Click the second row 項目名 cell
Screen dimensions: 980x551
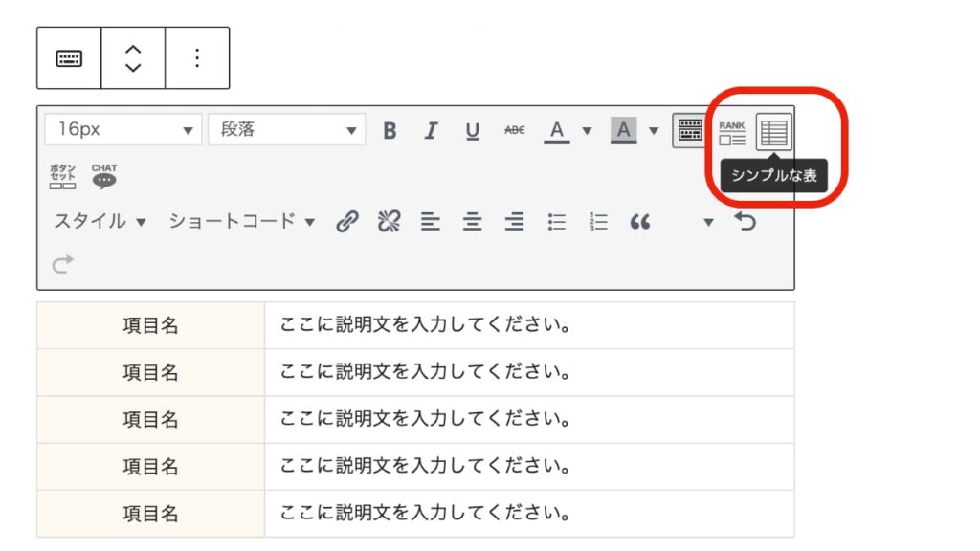click(x=150, y=372)
